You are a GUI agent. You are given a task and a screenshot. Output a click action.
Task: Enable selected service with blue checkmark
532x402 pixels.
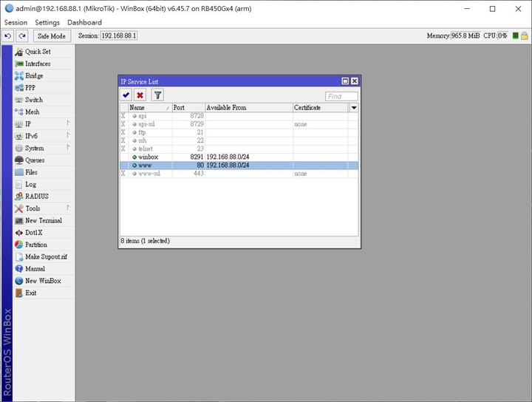[x=126, y=95]
